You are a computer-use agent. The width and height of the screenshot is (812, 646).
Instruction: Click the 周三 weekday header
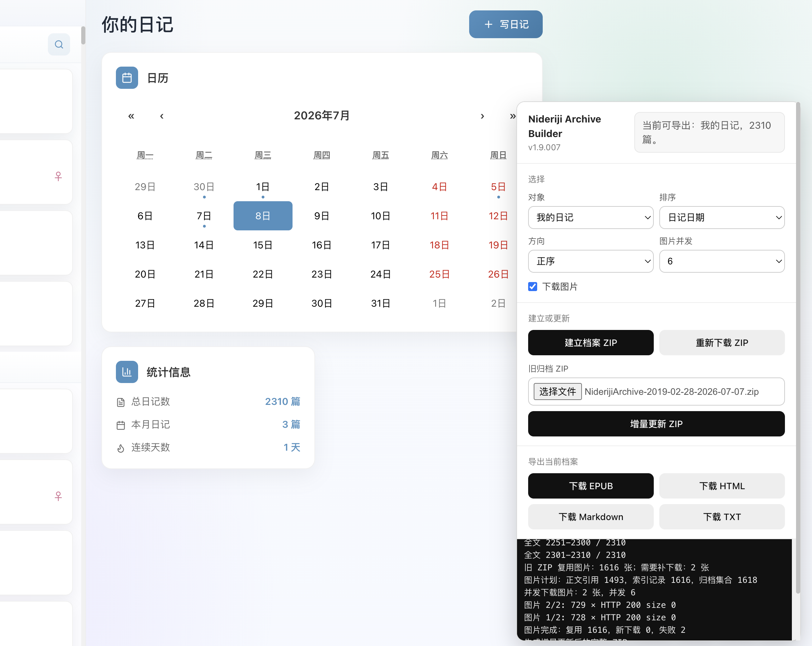coord(263,155)
